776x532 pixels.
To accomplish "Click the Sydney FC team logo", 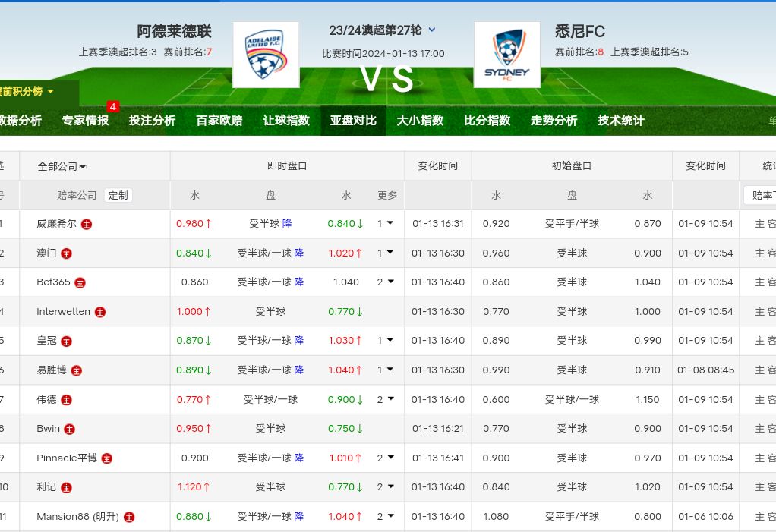I will [506, 55].
